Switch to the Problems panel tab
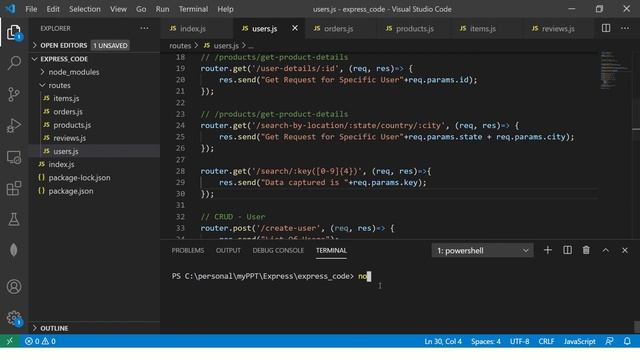 [188, 251]
